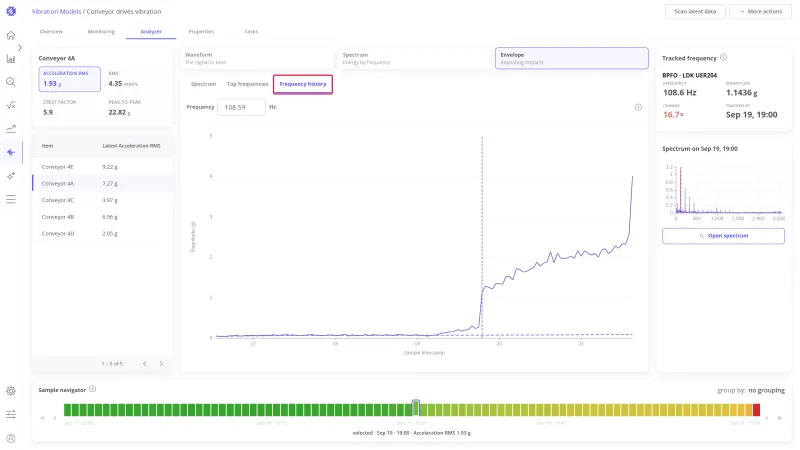This screenshot has height=450, width=800.
Task: Click the Scan latest data button
Action: pos(695,11)
